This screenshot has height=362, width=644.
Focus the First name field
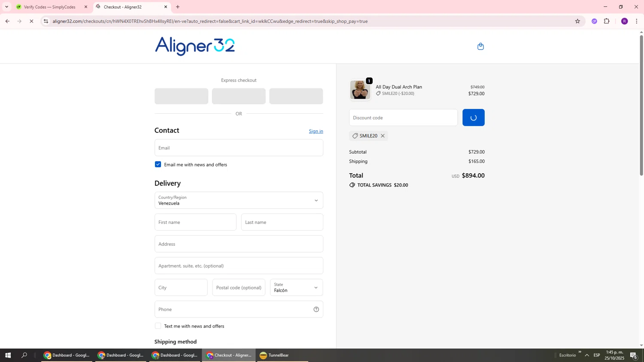[x=195, y=222]
